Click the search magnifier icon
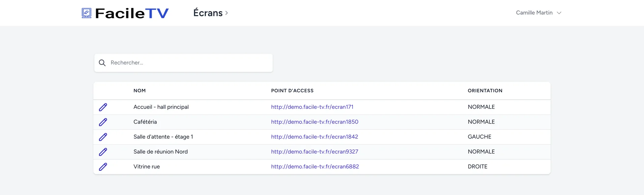644x195 pixels. 102,63
